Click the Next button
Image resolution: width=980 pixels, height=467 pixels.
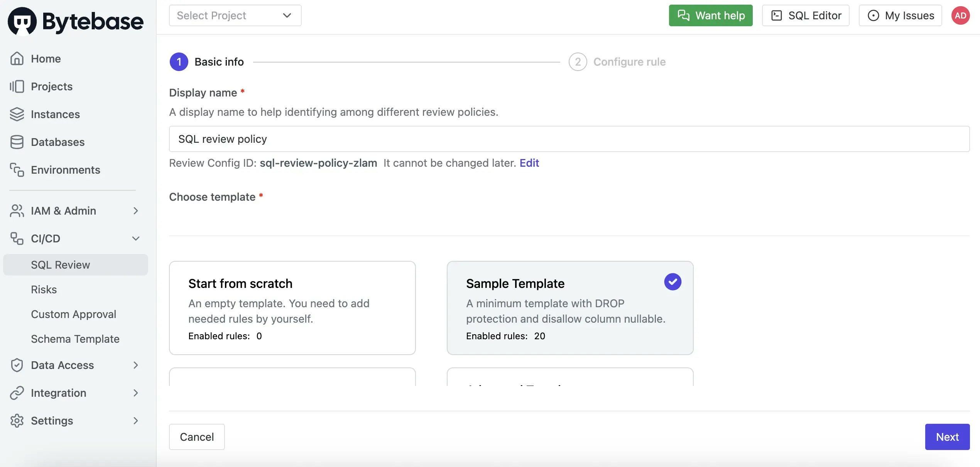(947, 437)
